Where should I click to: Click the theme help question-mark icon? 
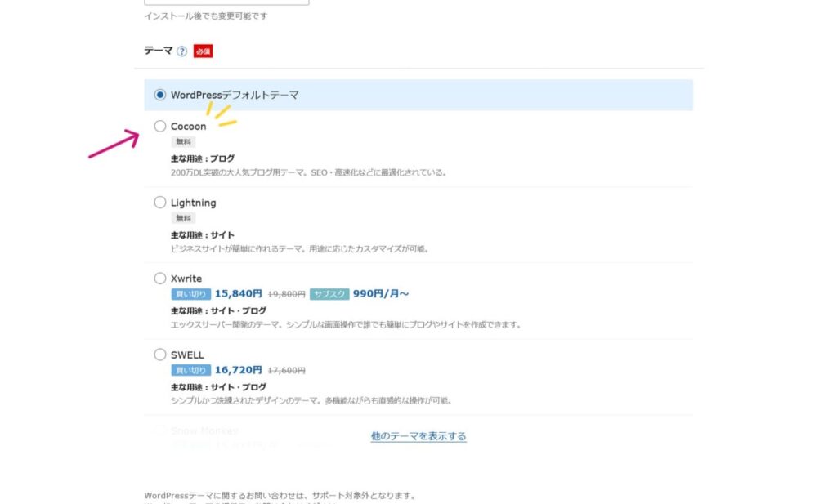[x=182, y=51]
